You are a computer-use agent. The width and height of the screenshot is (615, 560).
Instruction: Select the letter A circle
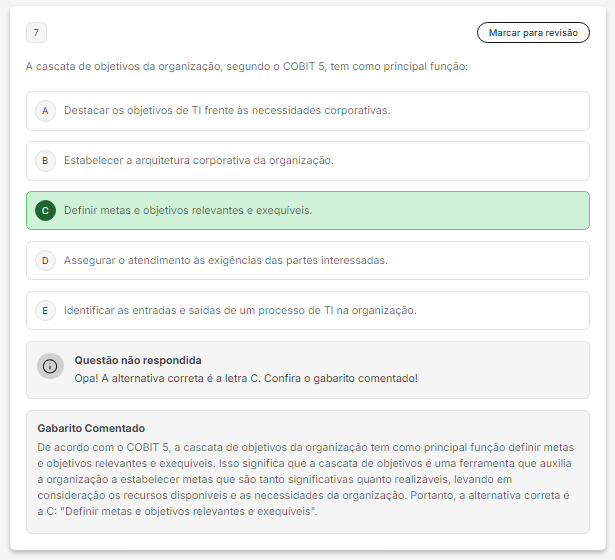(45, 111)
